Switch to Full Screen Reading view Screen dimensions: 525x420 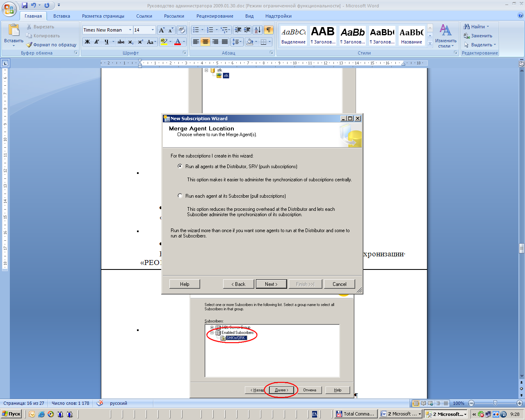(423, 403)
